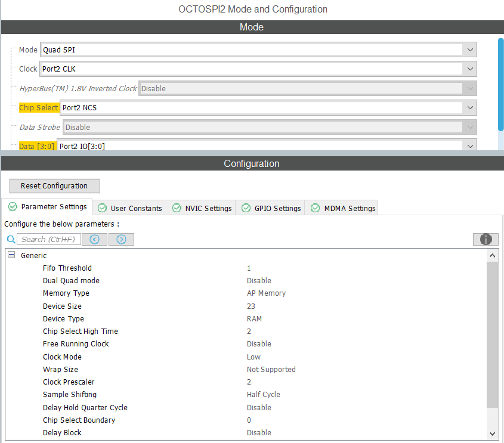The image size is (504, 443).
Task: Click the search magnifier icon
Action: coord(11,239)
